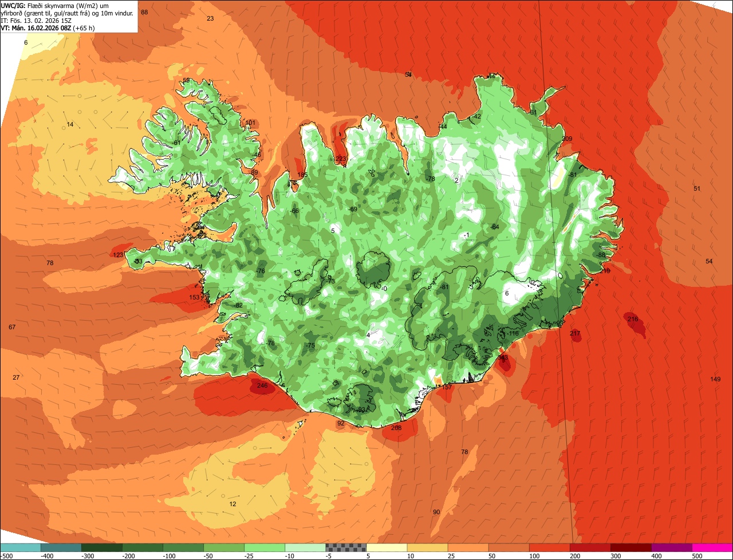
Task: Click the purple 400 to 500 swatch
Action: (671, 548)
